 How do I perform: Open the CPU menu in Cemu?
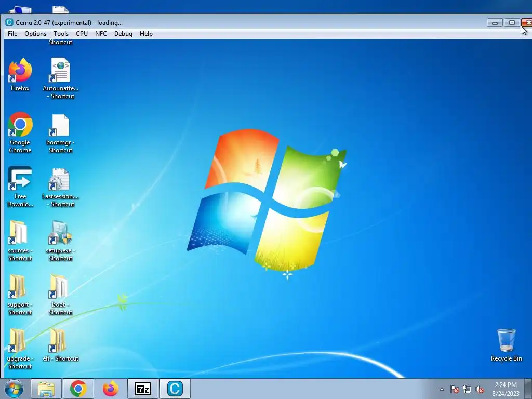(x=82, y=34)
